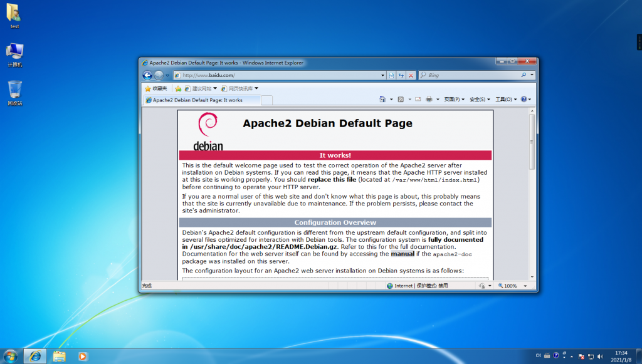Image resolution: width=642 pixels, height=364 pixels.
Task: Open the Windows Start button
Action: pos(10,356)
